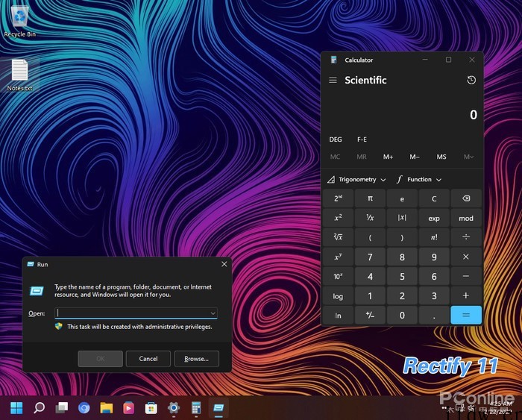Image resolution: width=522 pixels, height=420 pixels.
Task: Click the Recycle Bin desktop icon
Action: pyautogui.click(x=19, y=21)
